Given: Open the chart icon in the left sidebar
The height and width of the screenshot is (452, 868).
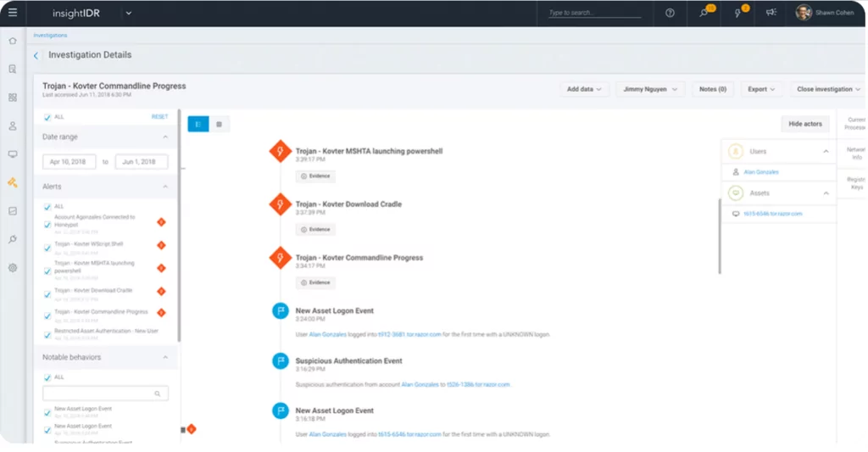Looking at the screenshot, I should (12, 211).
